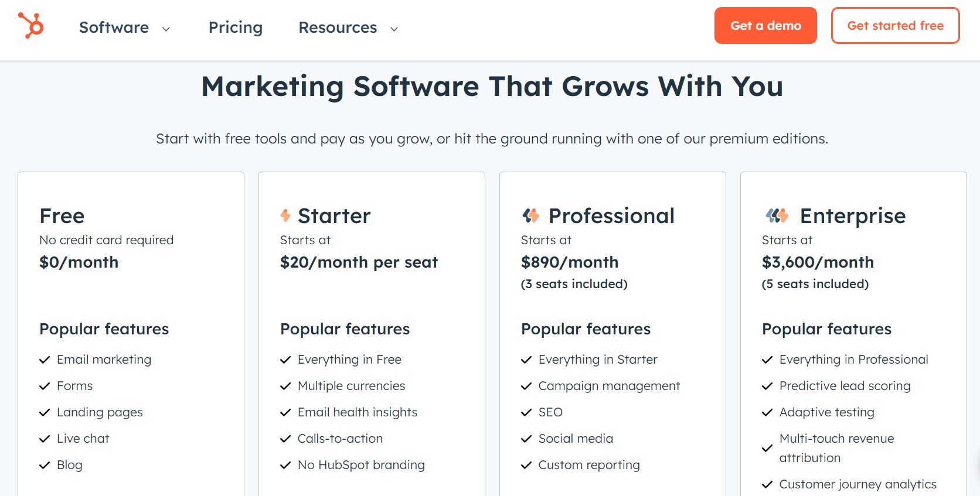
Task: Click the Get started free button
Action: click(x=895, y=25)
